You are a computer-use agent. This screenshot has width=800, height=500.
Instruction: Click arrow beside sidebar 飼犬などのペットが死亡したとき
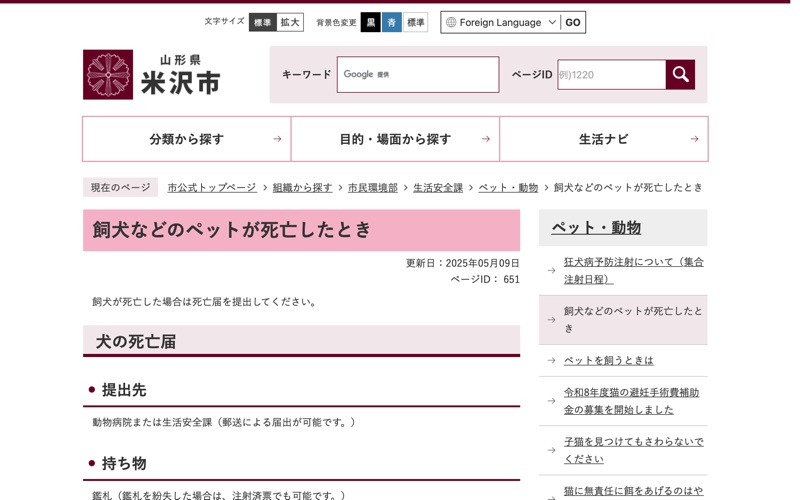pos(552,320)
